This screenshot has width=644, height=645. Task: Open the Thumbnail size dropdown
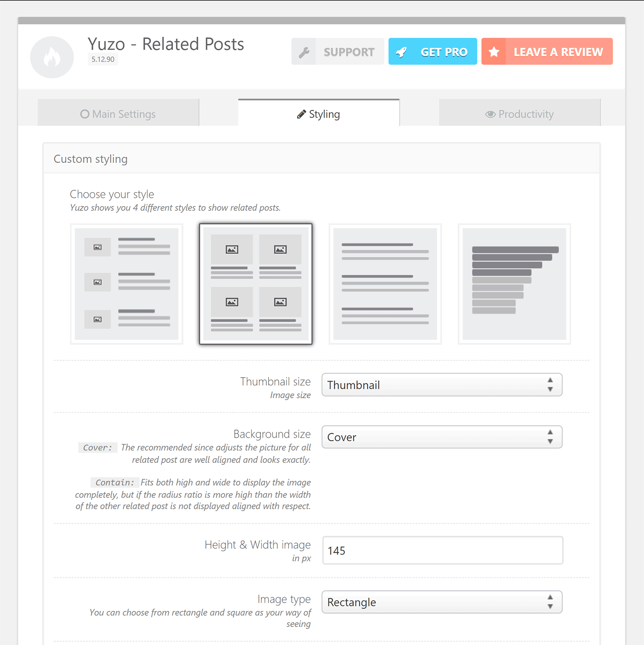pos(442,385)
